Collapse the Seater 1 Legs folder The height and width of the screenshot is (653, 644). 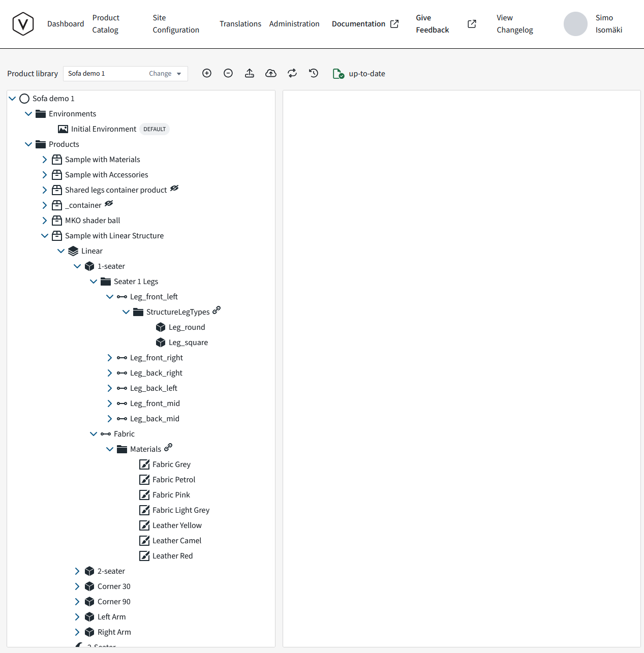point(94,282)
